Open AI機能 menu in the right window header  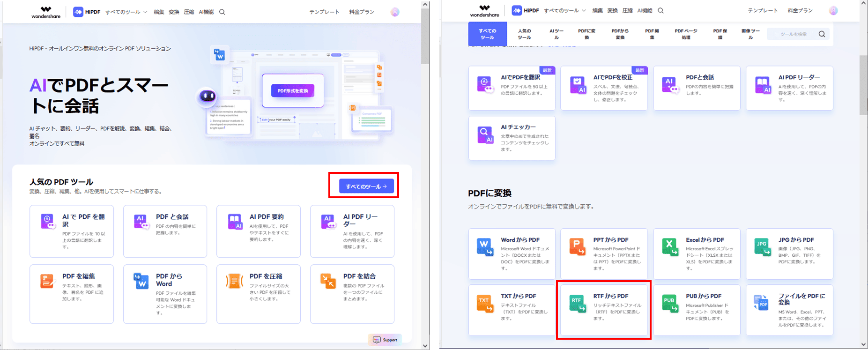pos(645,10)
